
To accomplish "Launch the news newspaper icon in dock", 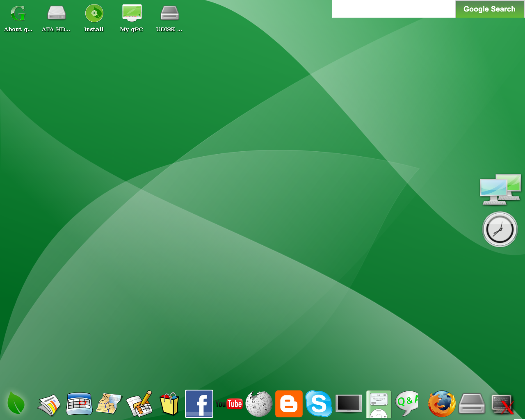I will tap(49, 404).
